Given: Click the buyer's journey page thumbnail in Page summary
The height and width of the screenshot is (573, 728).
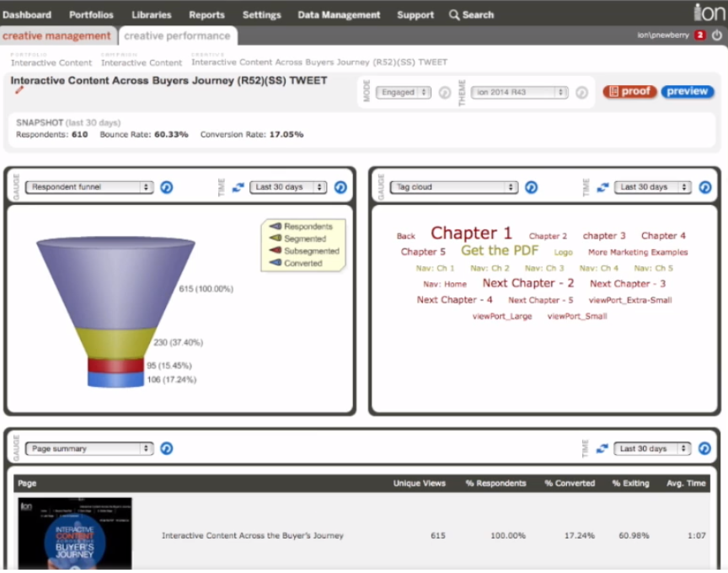Looking at the screenshot, I should pyautogui.click(x=74, y=533).
